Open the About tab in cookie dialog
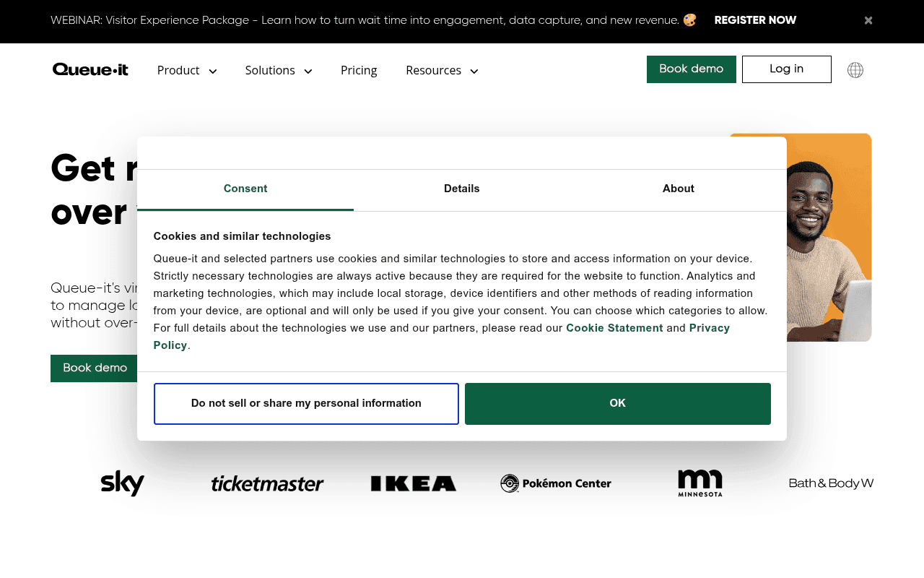924x578 pixels. click(678, 189)
